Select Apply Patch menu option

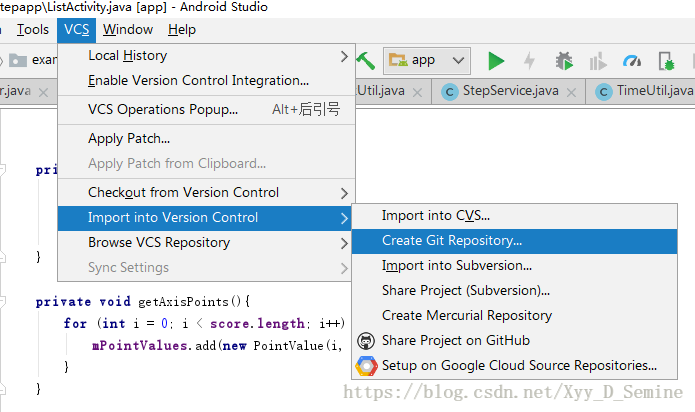pos(129,138)
